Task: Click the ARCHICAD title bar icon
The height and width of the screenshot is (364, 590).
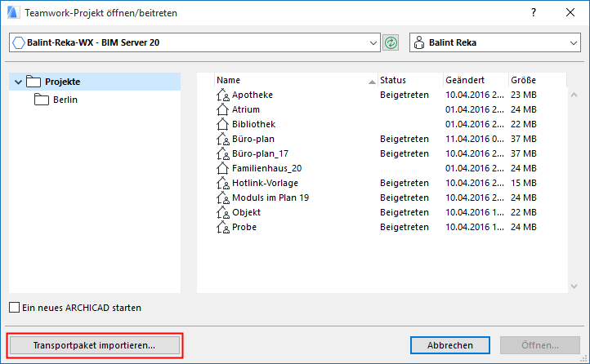Action: 13,12
